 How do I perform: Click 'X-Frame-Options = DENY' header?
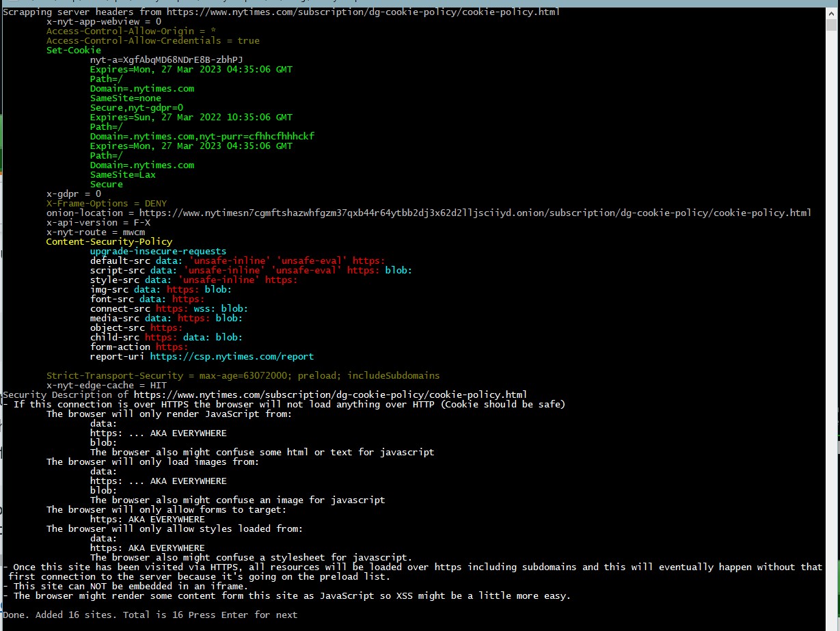pyautogui.click(x=107, y=203)
